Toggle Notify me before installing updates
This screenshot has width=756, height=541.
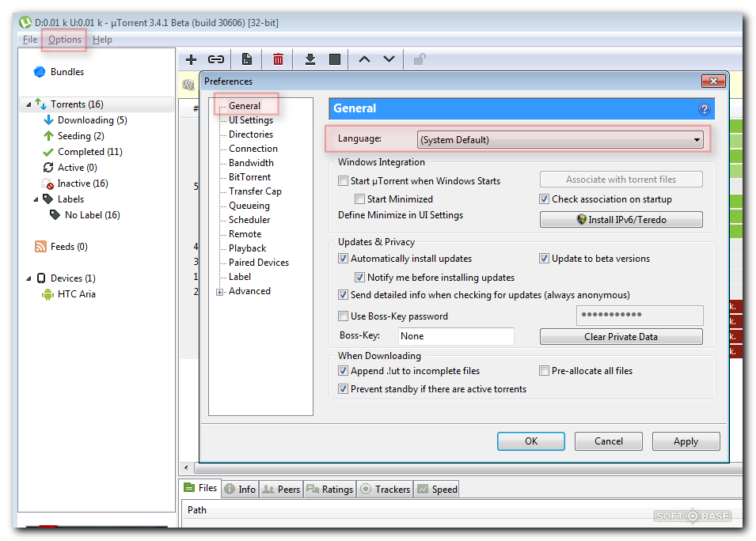coord(359,278)
